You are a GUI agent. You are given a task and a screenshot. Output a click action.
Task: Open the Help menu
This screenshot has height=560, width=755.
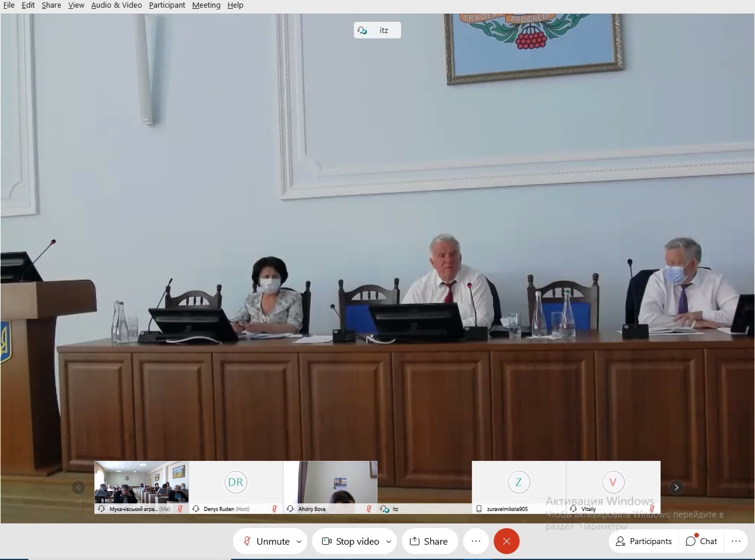(x=235, y=5)
